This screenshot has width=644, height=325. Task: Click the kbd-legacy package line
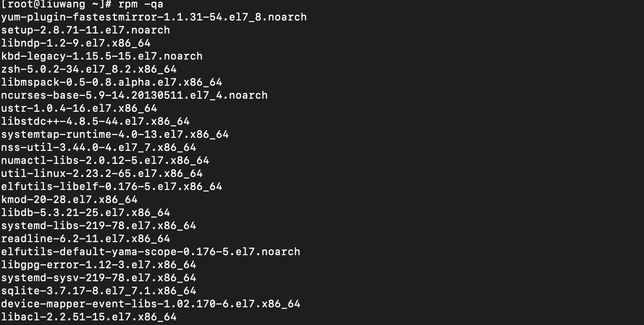[101, 56]
